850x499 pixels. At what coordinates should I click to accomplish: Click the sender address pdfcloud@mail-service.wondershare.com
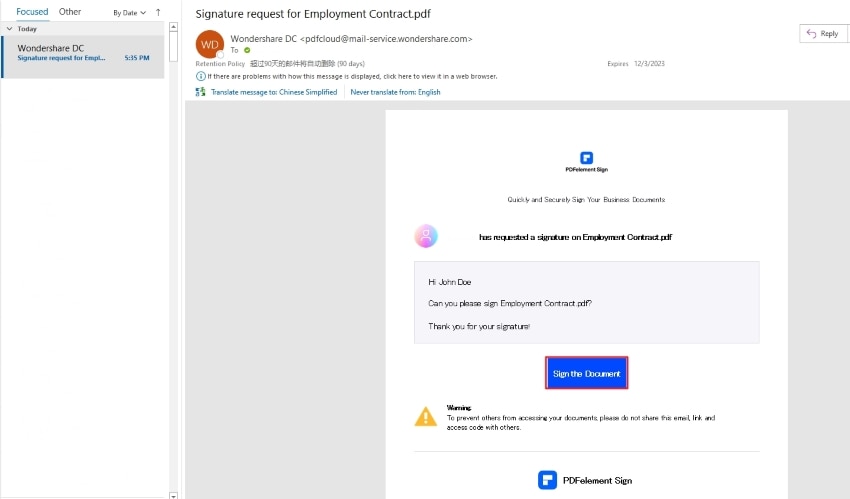point(386,39)
